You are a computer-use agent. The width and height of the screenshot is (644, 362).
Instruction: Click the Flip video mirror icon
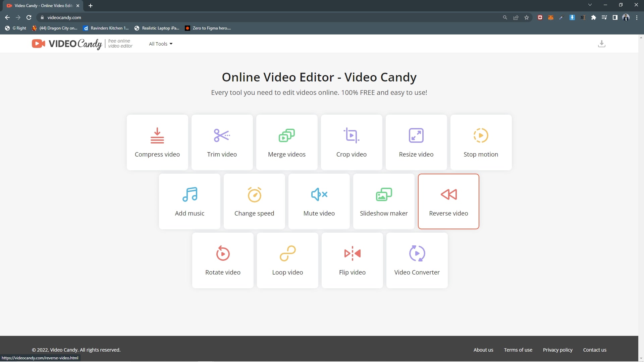pos(352,253)
